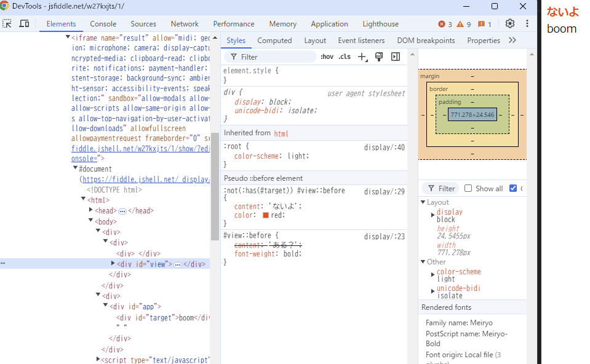Toggle the device toolbar icon
The height and width of the screenshot is (364, 590).
(24, 24)
